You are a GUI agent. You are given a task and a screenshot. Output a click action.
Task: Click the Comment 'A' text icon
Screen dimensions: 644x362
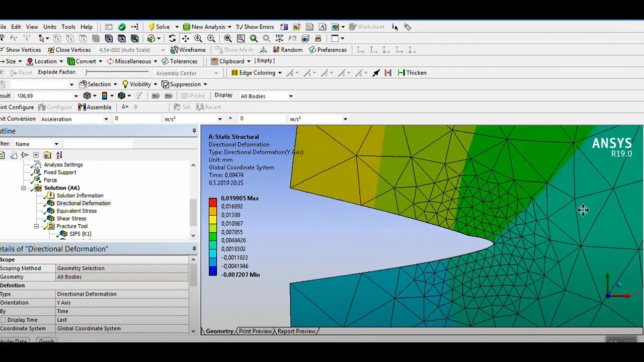[323, 27]
